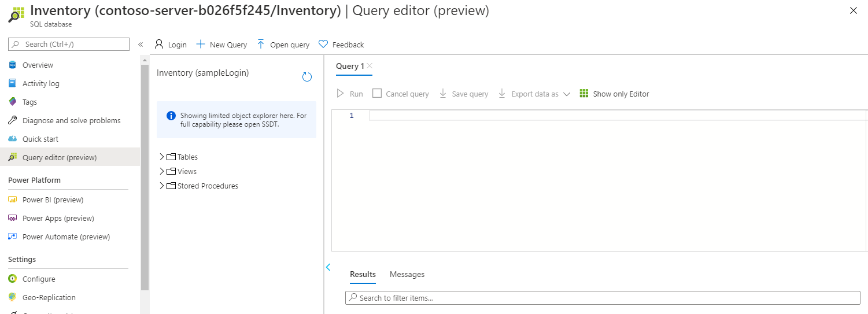This screenshot has height=314, width=868.
Task: Click the Export data as arrow icon
Action: click(x=502, y=94)
